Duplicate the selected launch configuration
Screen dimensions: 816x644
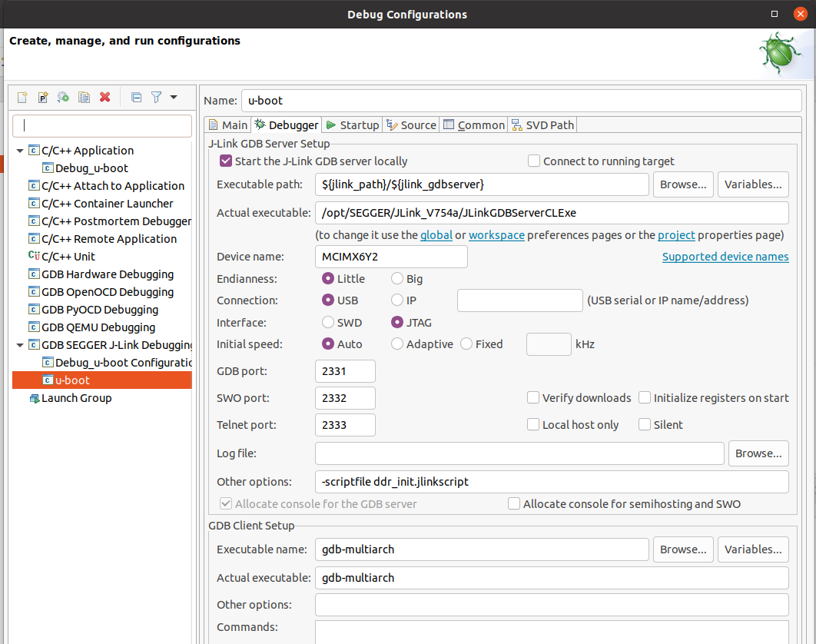pos(85,98)
